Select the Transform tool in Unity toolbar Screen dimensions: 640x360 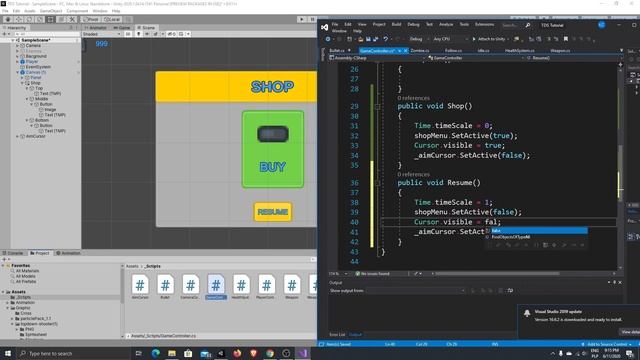(61, 19)
